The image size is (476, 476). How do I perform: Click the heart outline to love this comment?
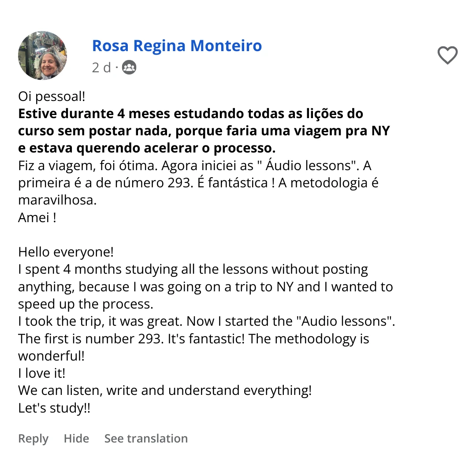tap(447, 56)
